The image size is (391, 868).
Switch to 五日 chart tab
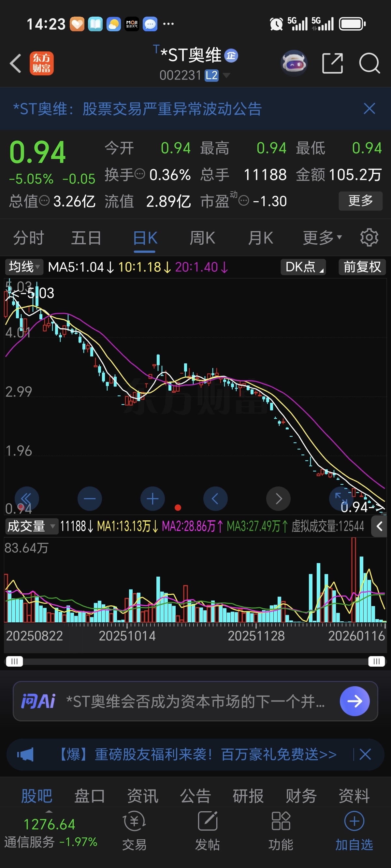pos(86,238)
